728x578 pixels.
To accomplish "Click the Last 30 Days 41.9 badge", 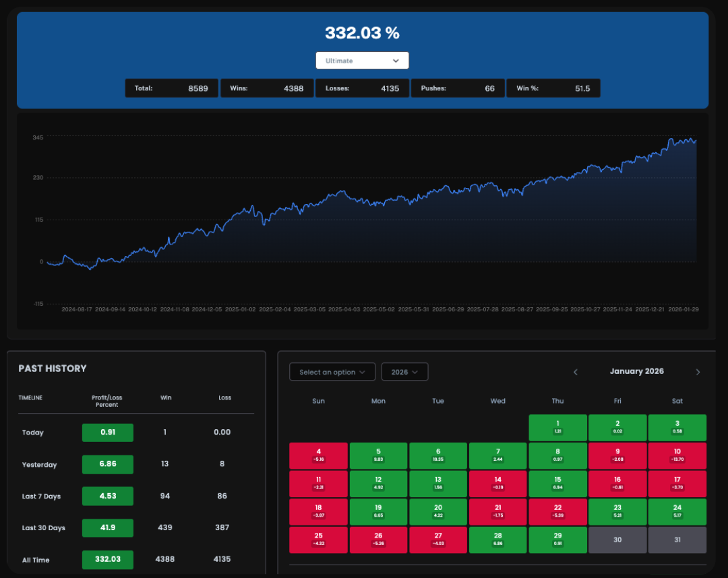I will [x=107, y=528].
